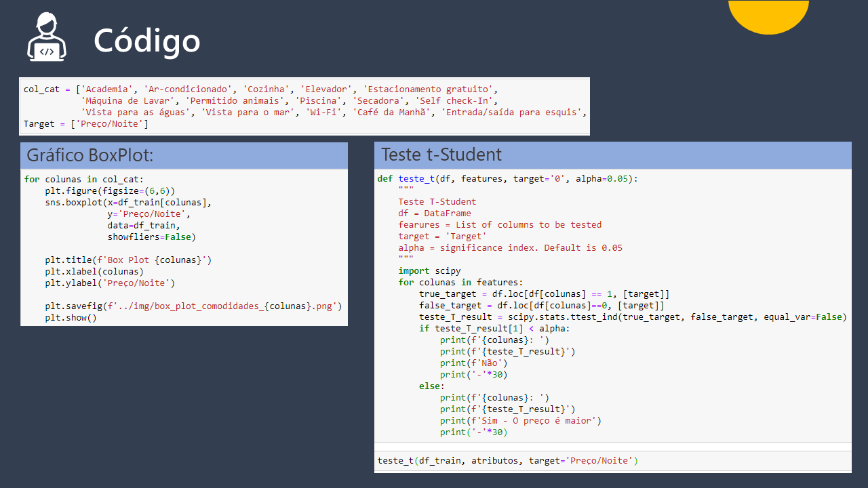
Task: Click the 'data=df_train,' argument line
Action: pos(144,225)
